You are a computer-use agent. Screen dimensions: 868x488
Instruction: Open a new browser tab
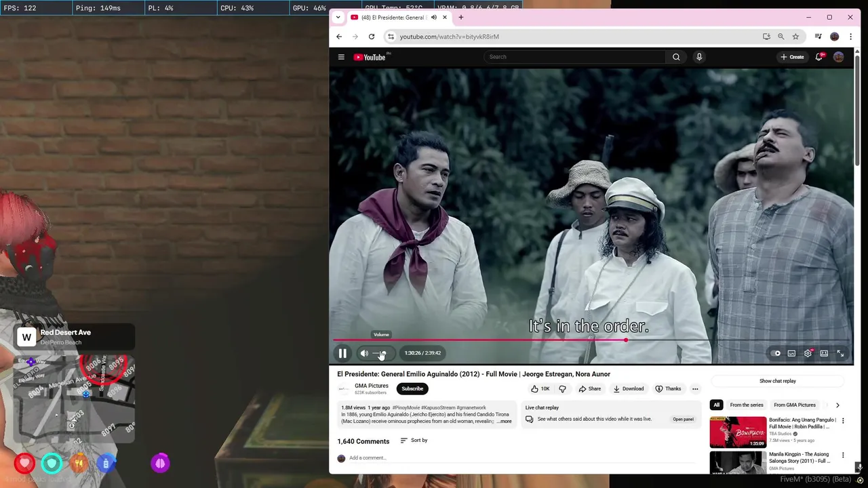click(x=461, y=18)
